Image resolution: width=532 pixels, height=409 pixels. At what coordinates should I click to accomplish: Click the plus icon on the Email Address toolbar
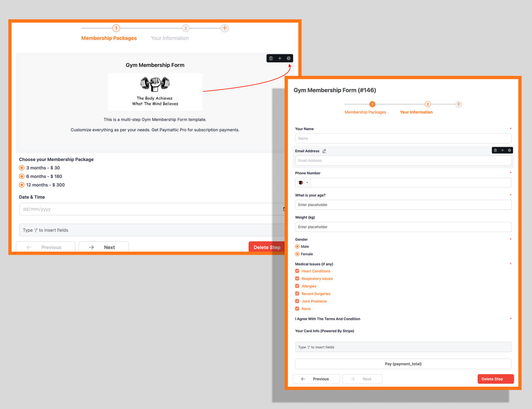point(502,150)
